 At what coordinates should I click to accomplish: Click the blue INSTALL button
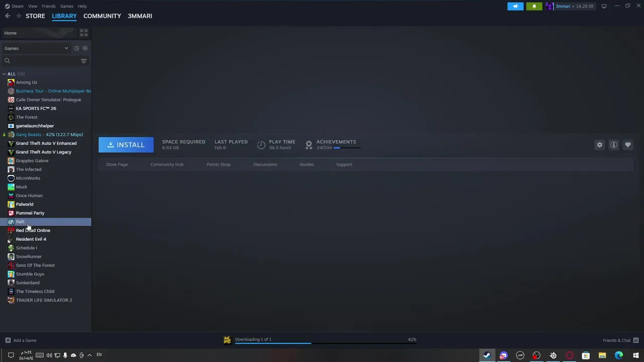click(126, 145)
